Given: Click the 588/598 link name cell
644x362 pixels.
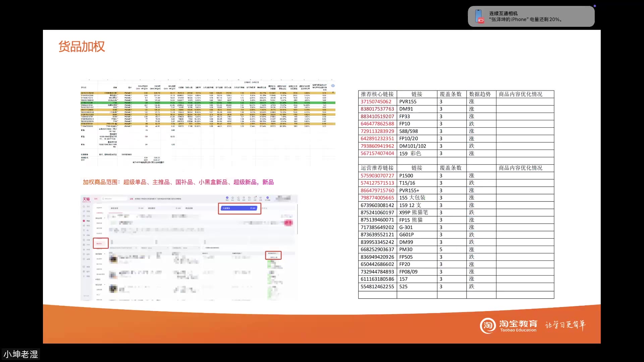Looking at the screenshot, I should [x=417, y=131].
